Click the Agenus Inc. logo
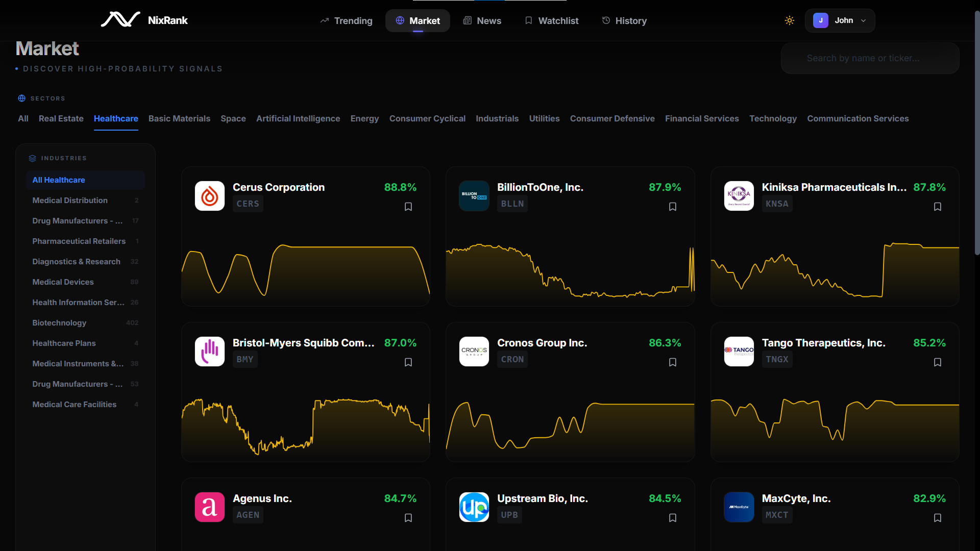Image resolution: width=980 pixels, height=551 pixels. tap(210, 507)
